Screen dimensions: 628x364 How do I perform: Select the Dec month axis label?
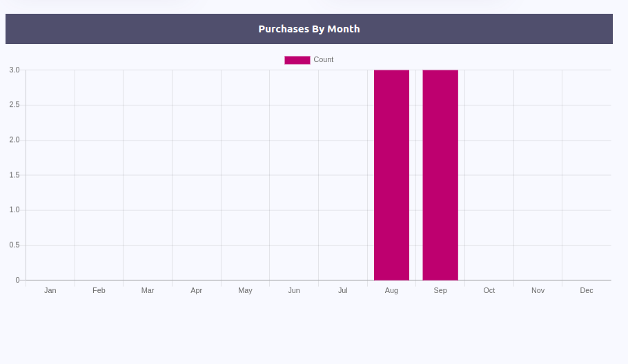coord(587,290)
